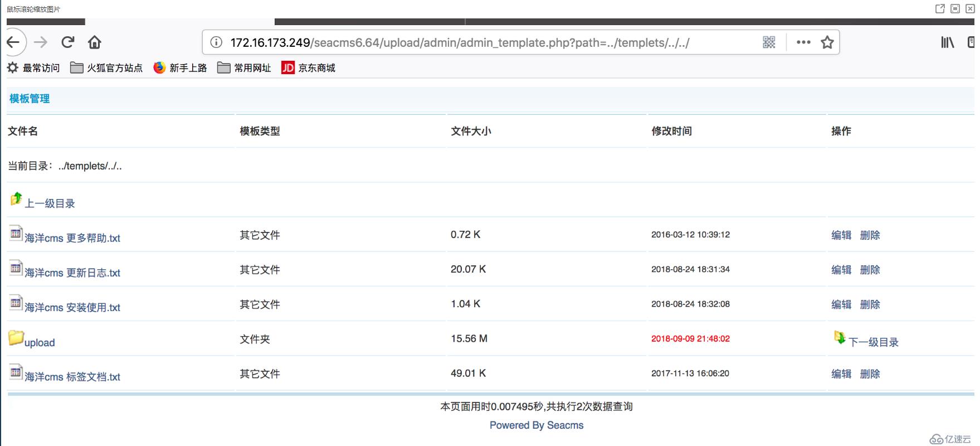Reload the page with refresh icon
Screen dimensions: 980x446
coord(68,42)
